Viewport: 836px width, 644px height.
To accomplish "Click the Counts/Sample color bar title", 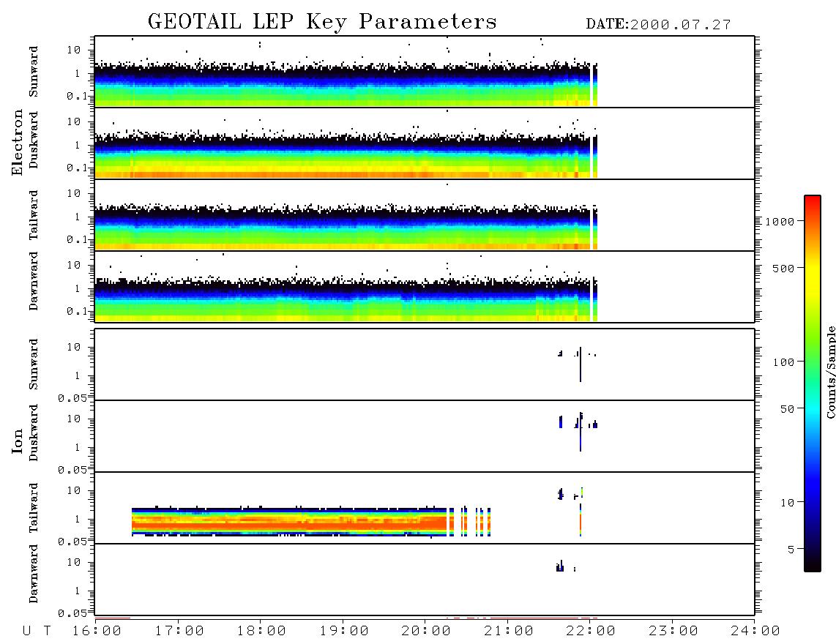I will [830, 372].
